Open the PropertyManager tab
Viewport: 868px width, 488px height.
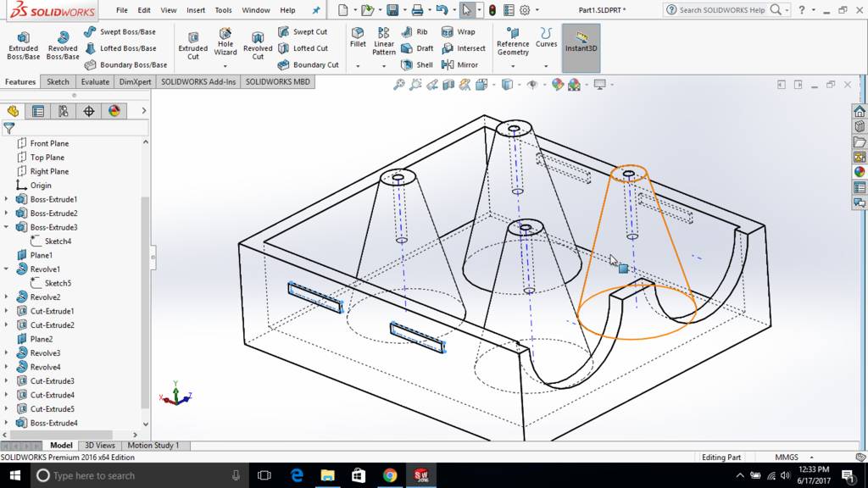click(38, 111)
